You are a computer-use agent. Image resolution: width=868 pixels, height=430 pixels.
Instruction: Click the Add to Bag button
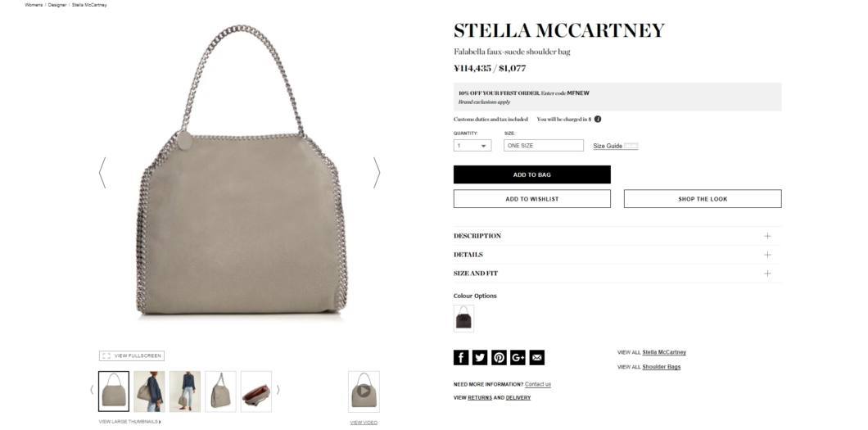(x=532, y=174)
